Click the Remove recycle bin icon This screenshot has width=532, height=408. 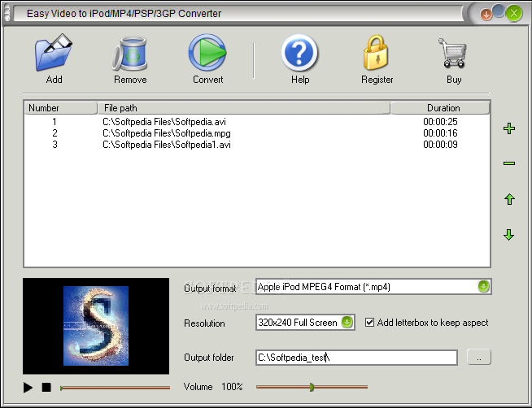[130, 54]
